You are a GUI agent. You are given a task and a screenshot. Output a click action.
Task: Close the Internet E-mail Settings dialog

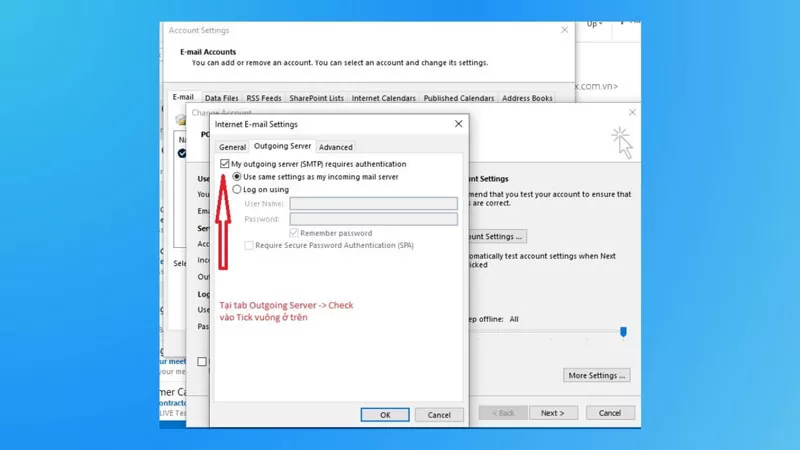point(458,124)
